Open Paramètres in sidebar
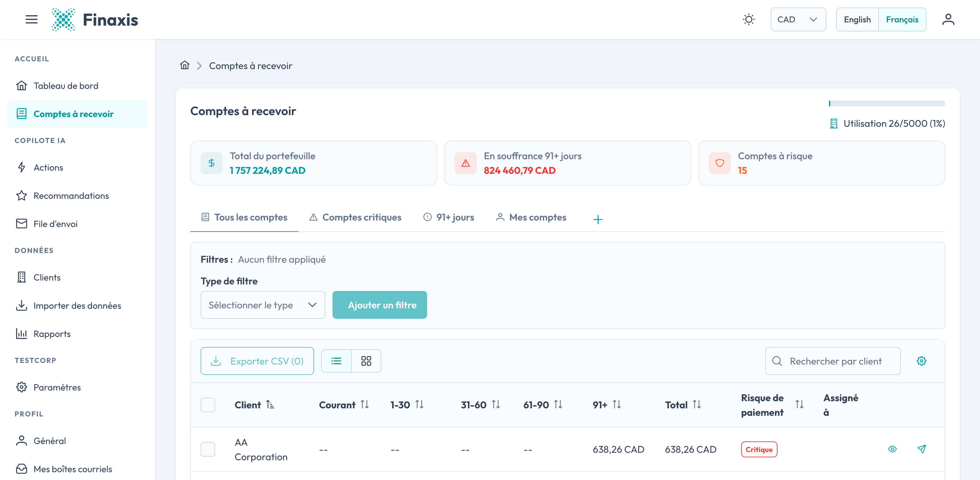Screen dimensions: 980x480 point(77,387)
